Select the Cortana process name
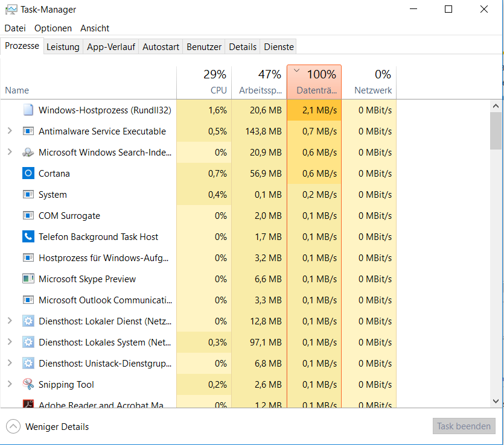 pos(54,174)
